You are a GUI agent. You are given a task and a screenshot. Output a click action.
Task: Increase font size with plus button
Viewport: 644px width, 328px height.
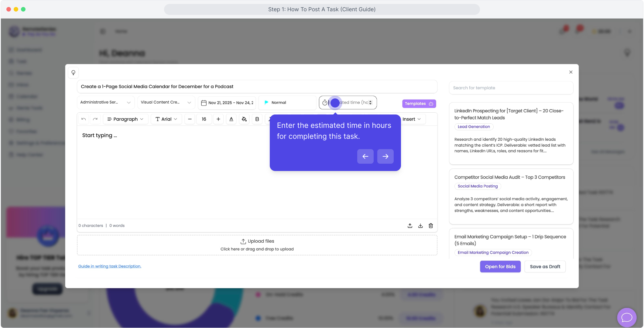point(218,119)
